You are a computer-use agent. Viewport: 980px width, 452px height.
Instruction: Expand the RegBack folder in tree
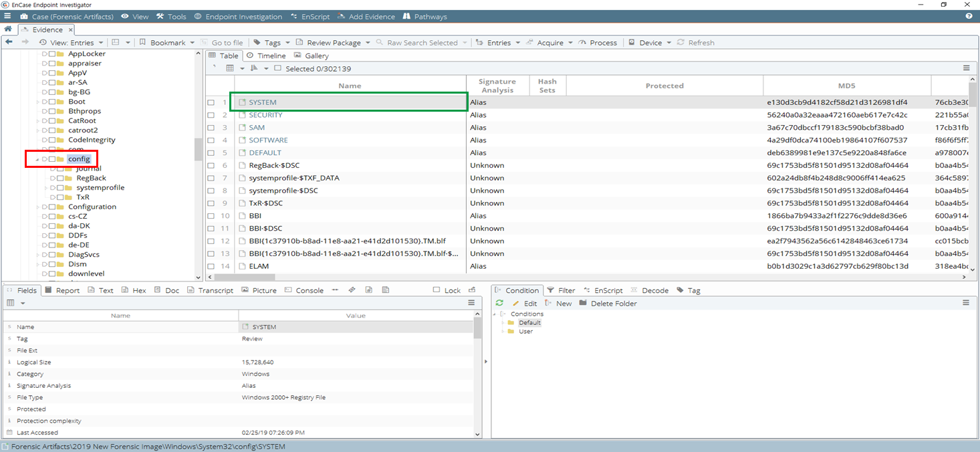point(53,179)
